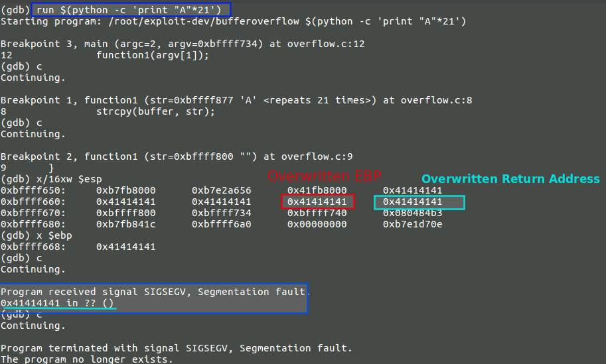Click the 0xb7e1d70e value in memory dump
The height and width of the screenshot is (364, 606).
[413, 224]
